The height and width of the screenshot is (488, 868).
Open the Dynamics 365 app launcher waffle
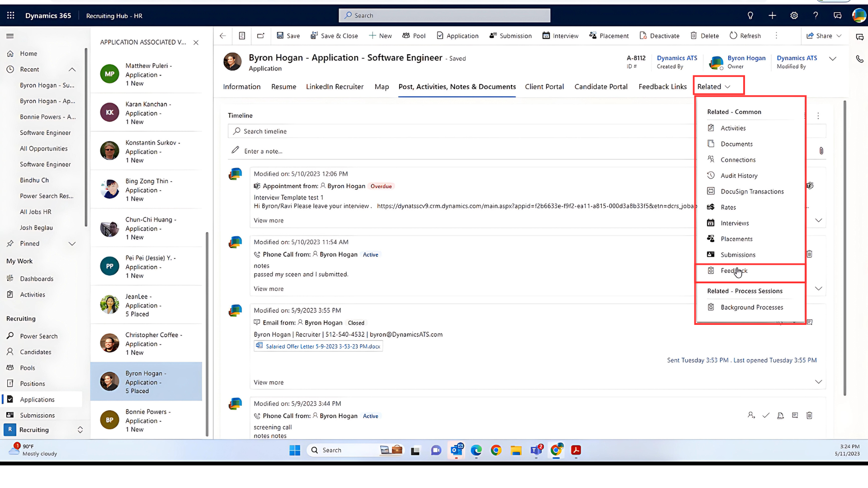coord(11,15)
